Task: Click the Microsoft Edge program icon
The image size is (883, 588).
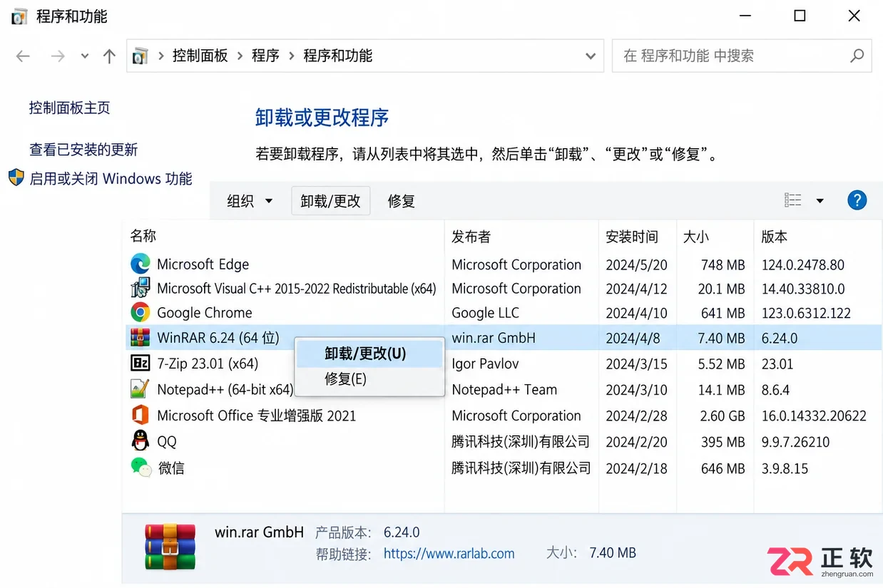Action: click(x=141, y=264)
